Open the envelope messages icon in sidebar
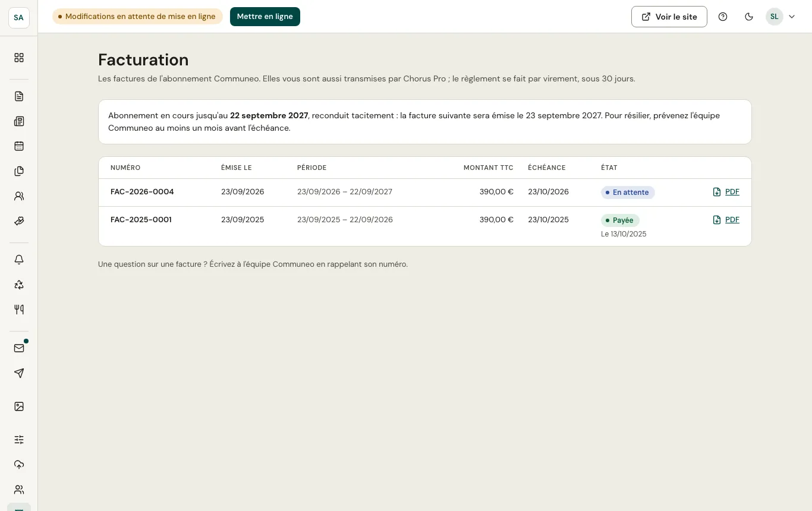This screenshot has width=812, height=511. click(x=19, y=348)
